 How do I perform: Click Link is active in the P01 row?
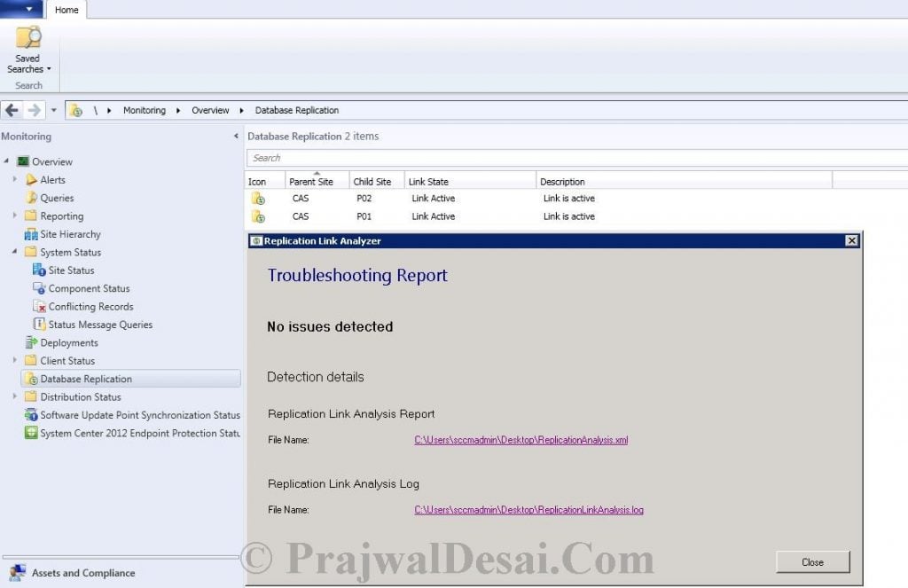point(569,216)
